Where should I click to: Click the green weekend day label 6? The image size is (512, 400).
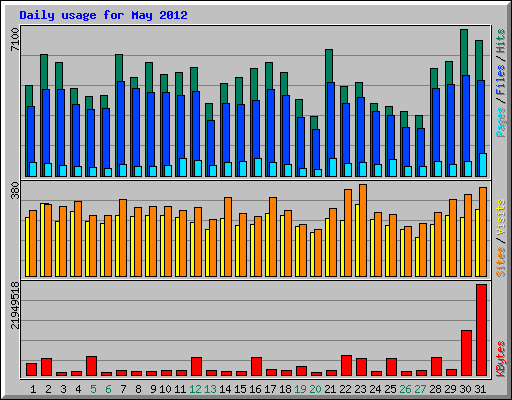coord(108,389)
